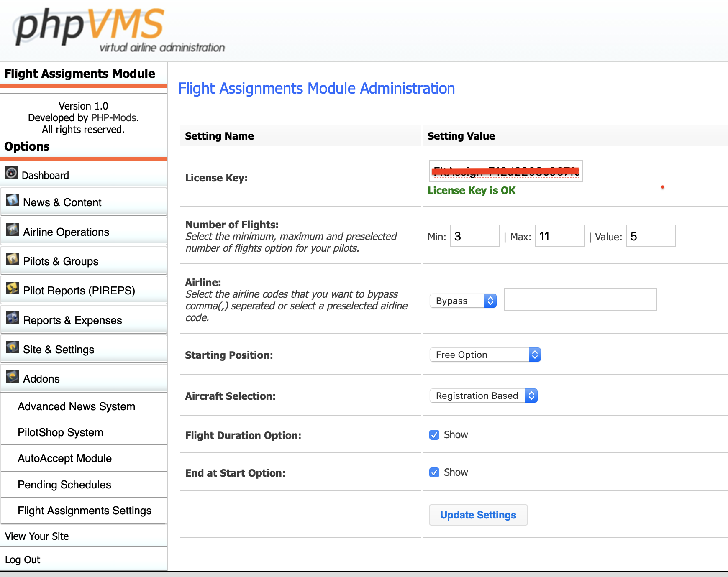Collapse the Addons menu

tap(84, 378)
